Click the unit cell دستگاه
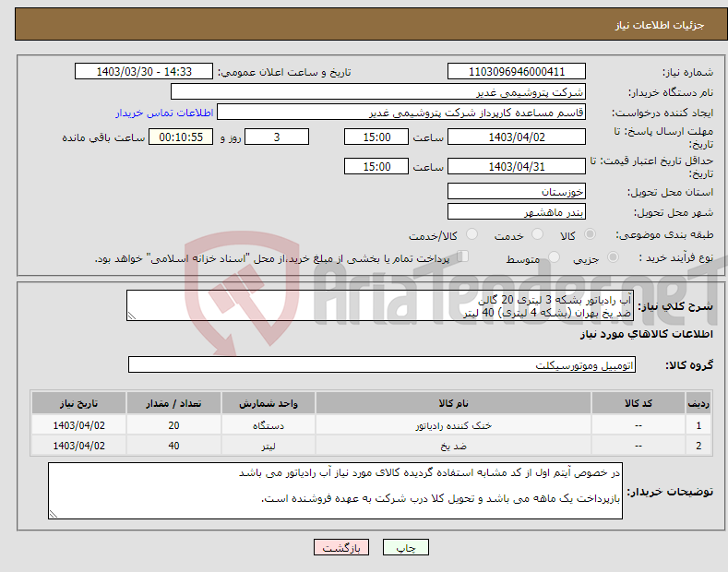 coord(269,425)
